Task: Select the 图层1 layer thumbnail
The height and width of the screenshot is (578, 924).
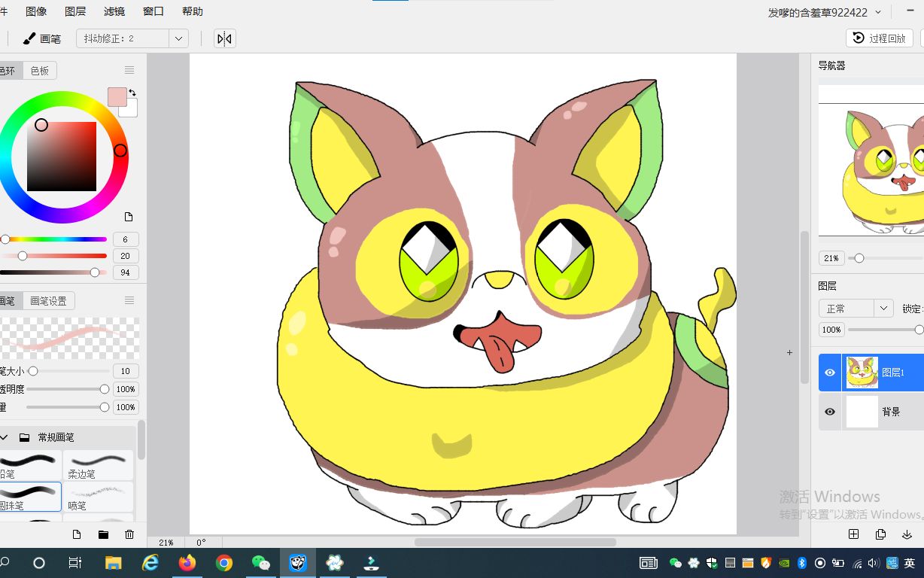Action: pyautogui.click(x=862, y=373)
